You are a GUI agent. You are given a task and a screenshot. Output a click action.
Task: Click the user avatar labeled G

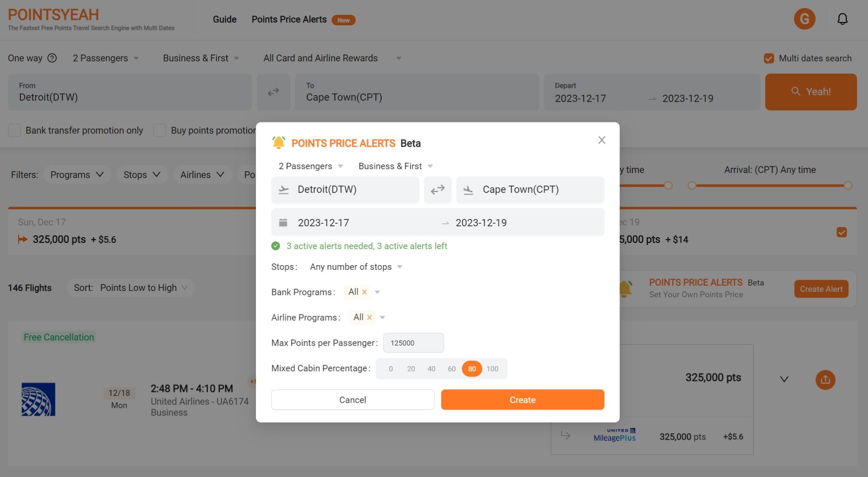[805, 19]
